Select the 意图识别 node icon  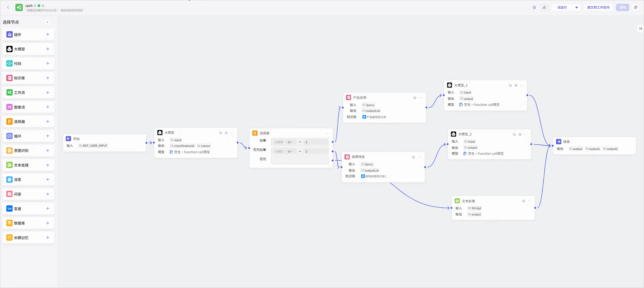pos(9,150)
